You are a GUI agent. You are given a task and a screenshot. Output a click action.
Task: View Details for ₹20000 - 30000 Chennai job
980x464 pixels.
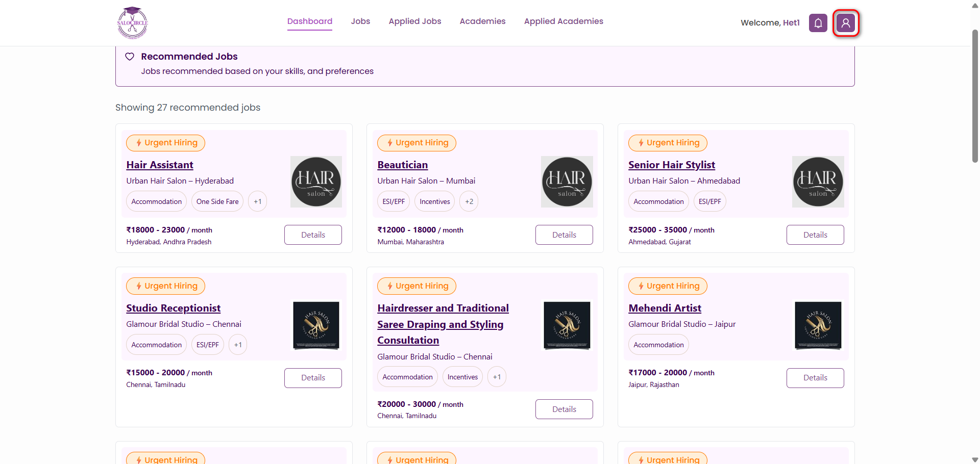point(564,409)
